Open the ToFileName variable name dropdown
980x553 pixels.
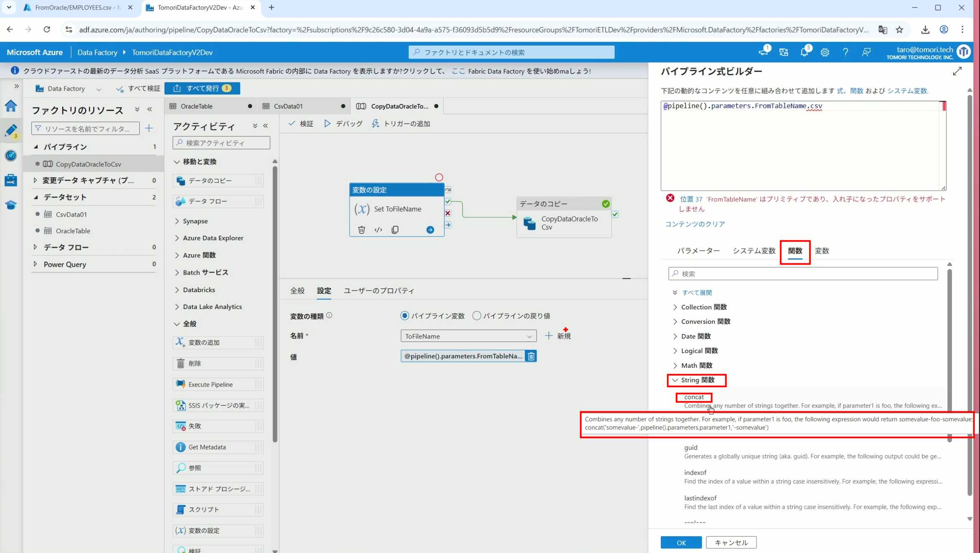click(x=468, y=336)
